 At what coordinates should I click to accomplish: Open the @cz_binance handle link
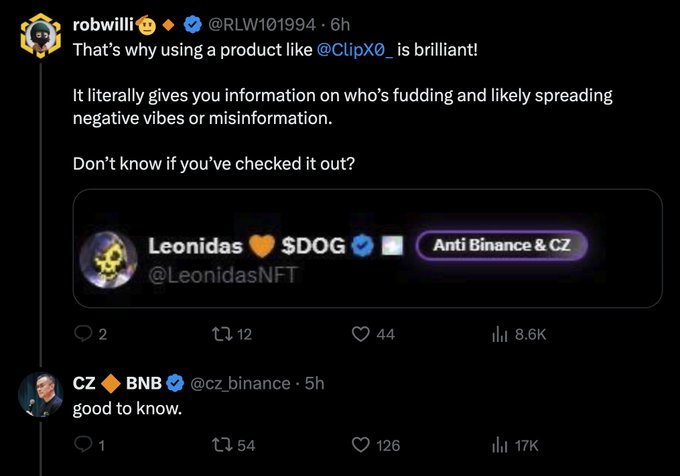click(240, 383)
